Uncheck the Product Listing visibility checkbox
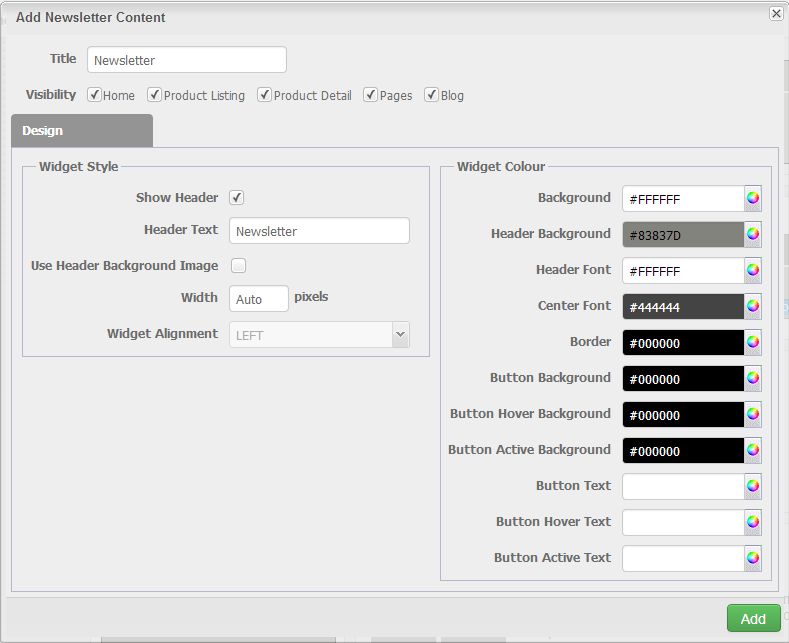This screenshot has height=643, width=789. 154,95
